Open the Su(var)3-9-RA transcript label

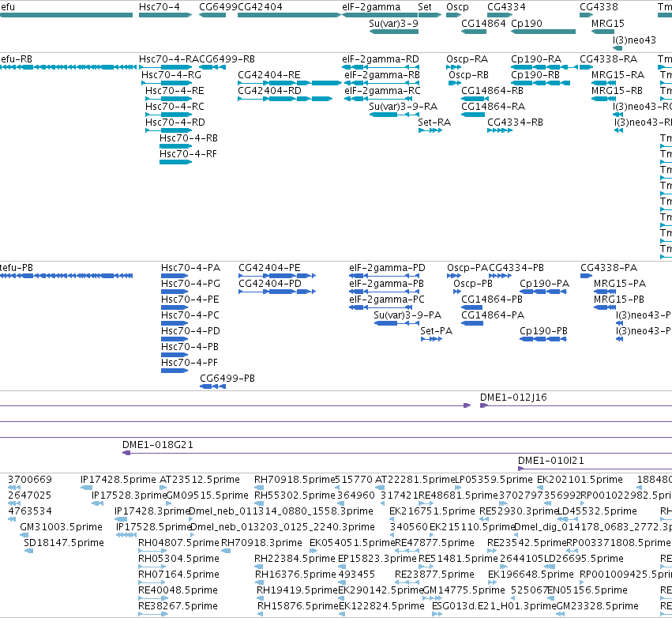(x=403, y=107)
